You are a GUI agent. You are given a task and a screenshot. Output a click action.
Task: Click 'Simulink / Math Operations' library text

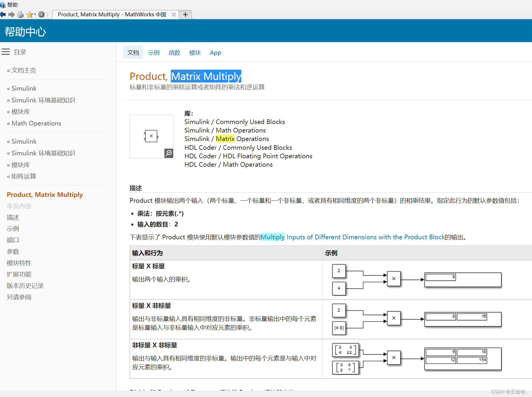(x=225, y=130)
